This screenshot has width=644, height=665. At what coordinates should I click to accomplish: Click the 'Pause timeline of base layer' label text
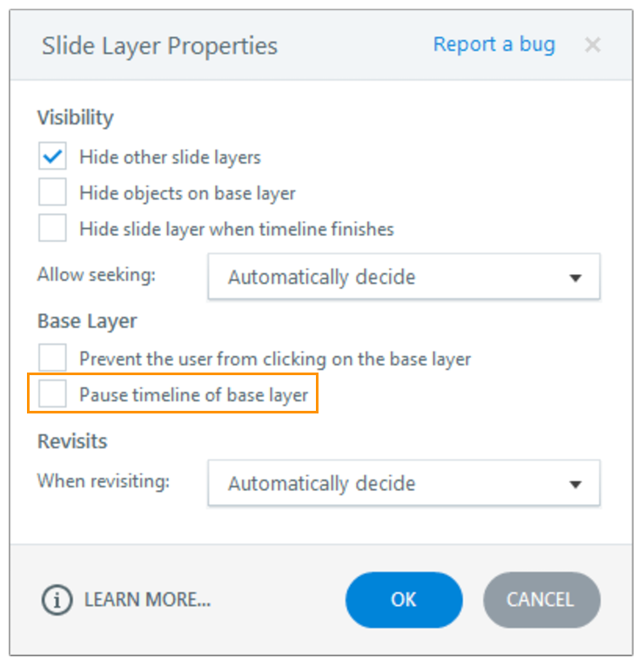pos(193,395)
